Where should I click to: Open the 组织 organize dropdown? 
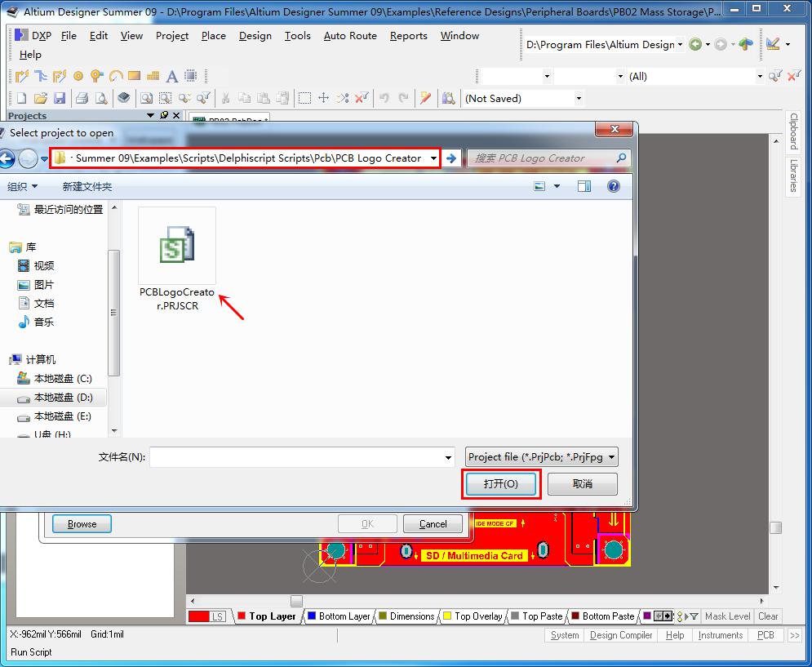(22, 187)
